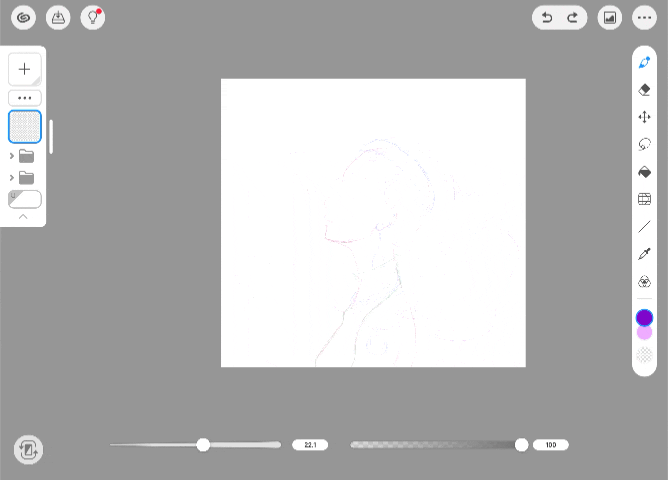Select the straight Line tool

tap(644, 227)
